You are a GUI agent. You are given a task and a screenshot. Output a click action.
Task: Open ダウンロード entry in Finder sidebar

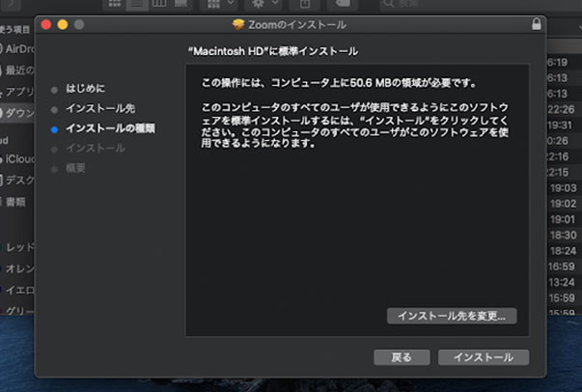tap(16, 113)
